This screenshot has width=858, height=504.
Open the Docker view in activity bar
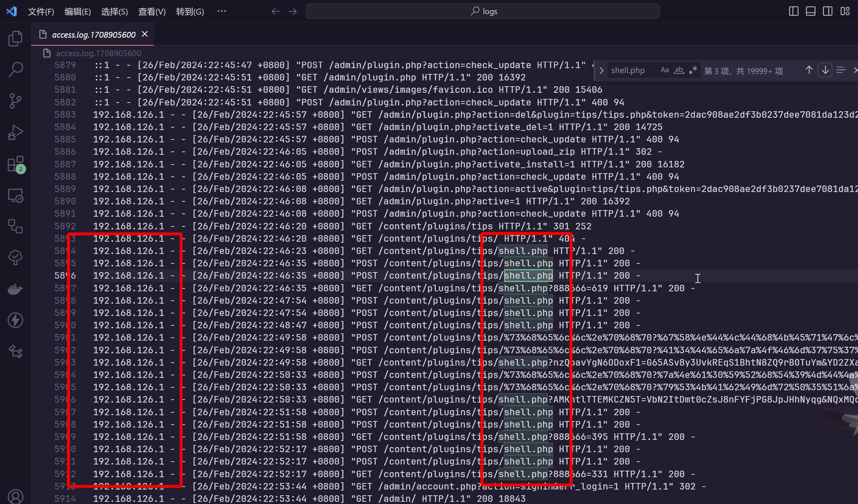point(15,289)
